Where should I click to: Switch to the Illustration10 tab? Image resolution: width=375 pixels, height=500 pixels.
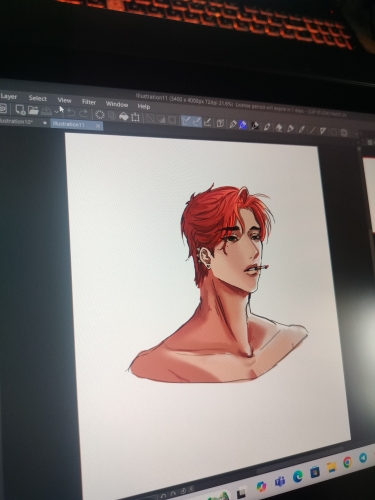(16, 121)
